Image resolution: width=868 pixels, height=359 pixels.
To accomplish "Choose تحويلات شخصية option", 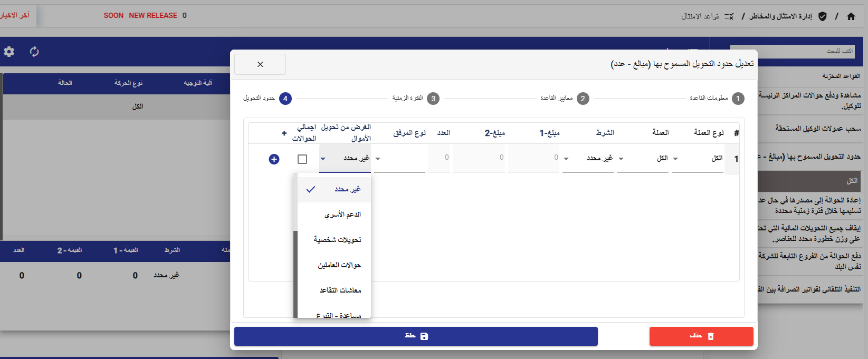I will click(337, 240).
